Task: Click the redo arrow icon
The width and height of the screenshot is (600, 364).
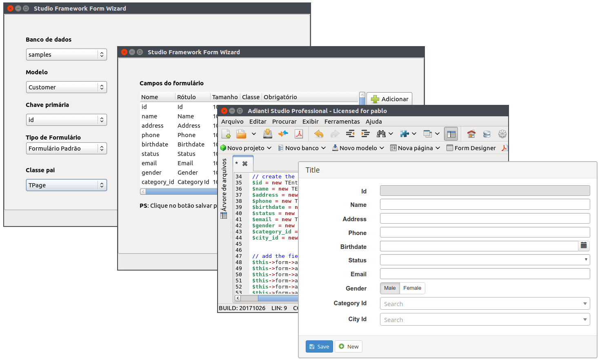Action: pos(335,134)
